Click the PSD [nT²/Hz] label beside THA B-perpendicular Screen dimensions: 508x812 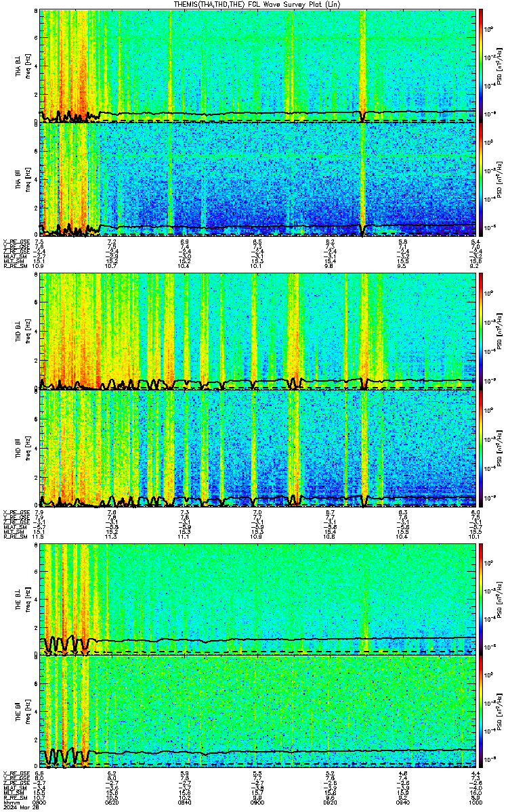click(x=500, y=66)
